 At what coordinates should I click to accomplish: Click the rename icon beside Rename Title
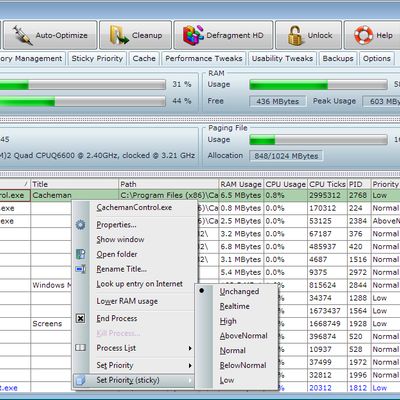point(80,269)
